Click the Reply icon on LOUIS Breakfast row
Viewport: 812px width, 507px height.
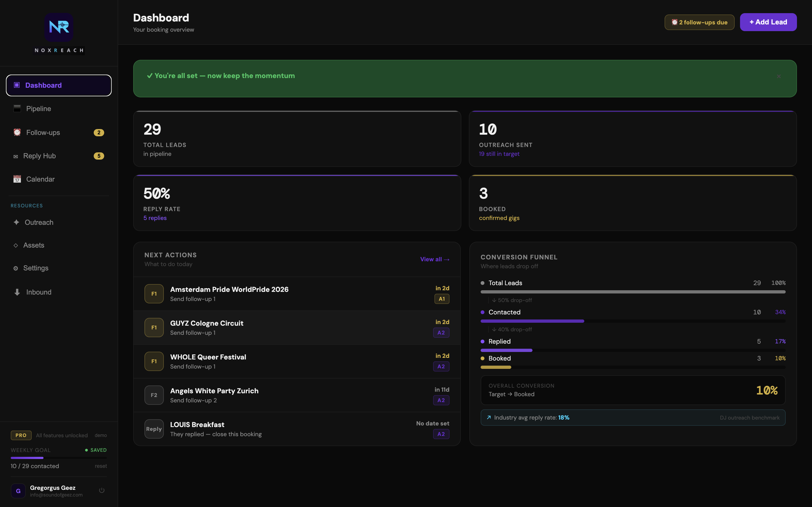click(x=154, y=429)
